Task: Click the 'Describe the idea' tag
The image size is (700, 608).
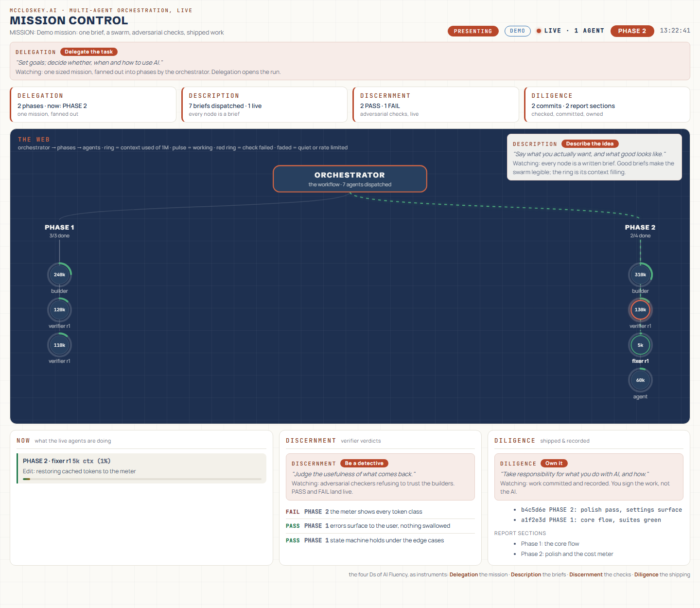Action: pos(590,143)
